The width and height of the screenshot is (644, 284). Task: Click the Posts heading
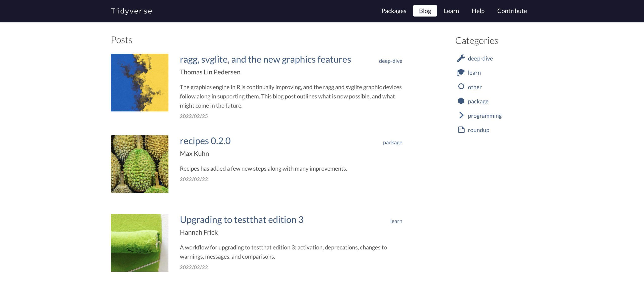coord(122,40)
